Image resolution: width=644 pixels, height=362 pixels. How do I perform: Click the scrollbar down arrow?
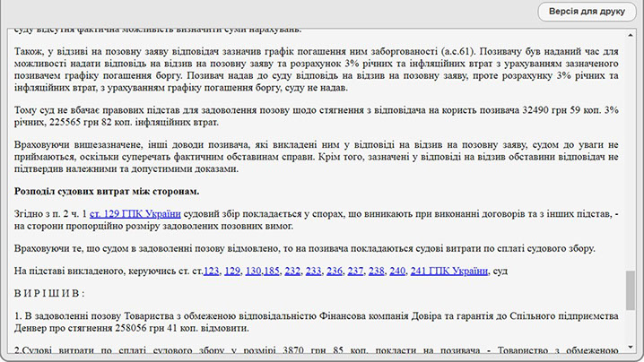[x=631, y=348]
